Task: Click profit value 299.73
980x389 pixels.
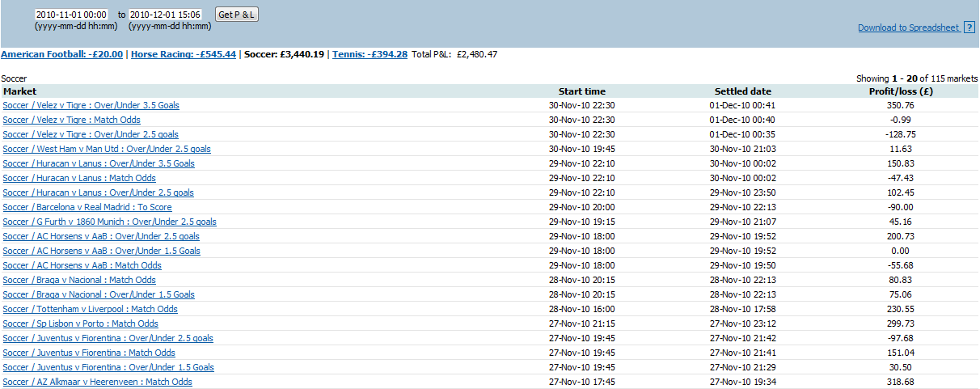Action: [x=900, y=323]
